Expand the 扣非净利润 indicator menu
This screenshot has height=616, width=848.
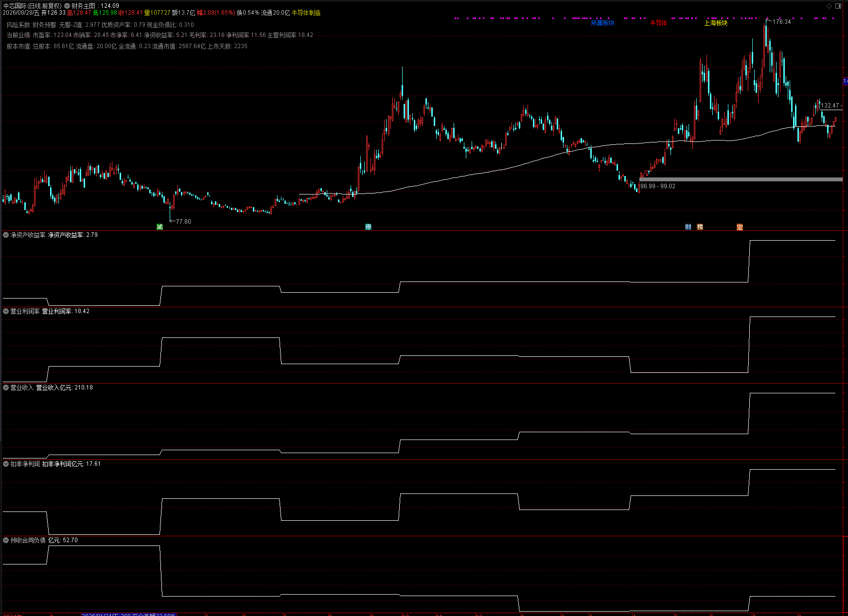(x=6, y=464)
